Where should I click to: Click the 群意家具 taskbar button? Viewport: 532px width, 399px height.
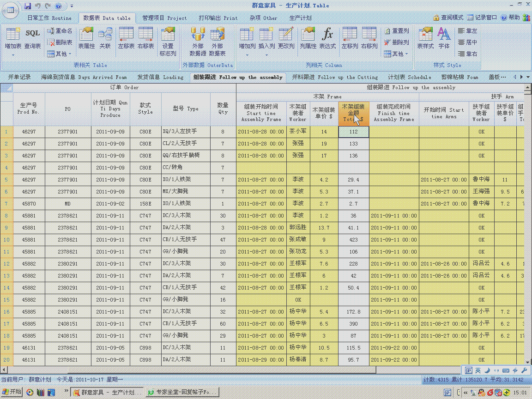(x=108, y=392)
